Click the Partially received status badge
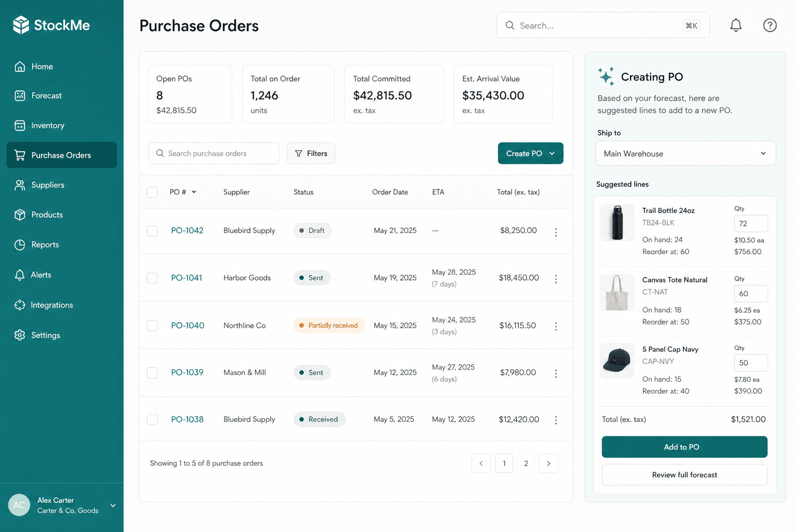798x532 pixels. [x=329, y=325]
